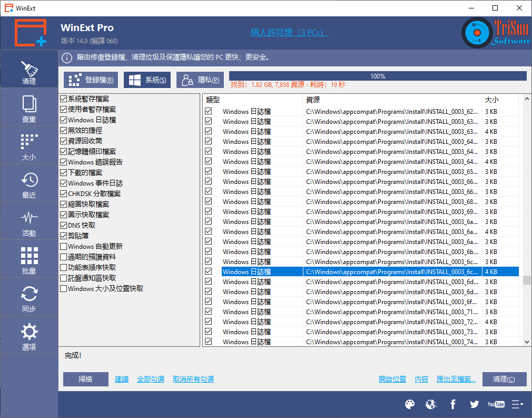The image size is (532, 418).
Task: Click the info icon beside the description
Action: pos(67,58)
